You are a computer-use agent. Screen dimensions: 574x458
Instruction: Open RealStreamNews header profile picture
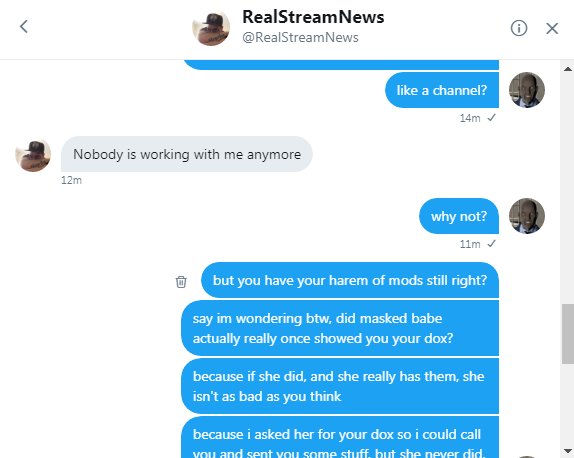coord(211,28)
